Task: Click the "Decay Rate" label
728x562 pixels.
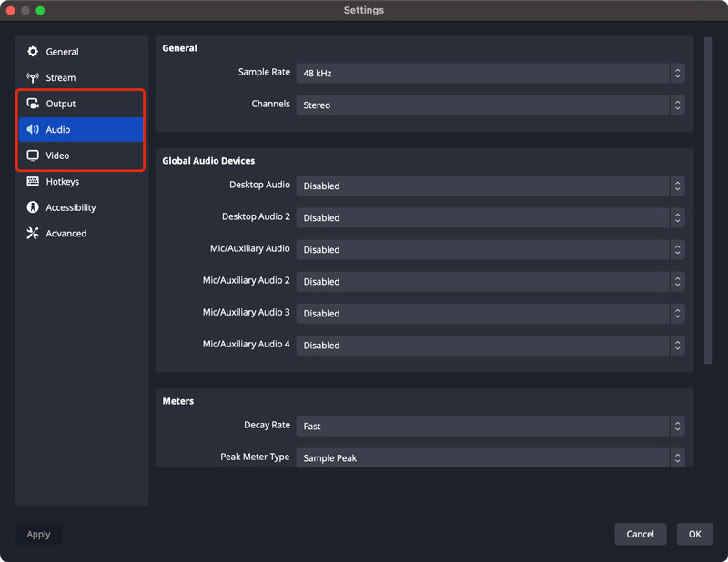Action: pos(267,425)
